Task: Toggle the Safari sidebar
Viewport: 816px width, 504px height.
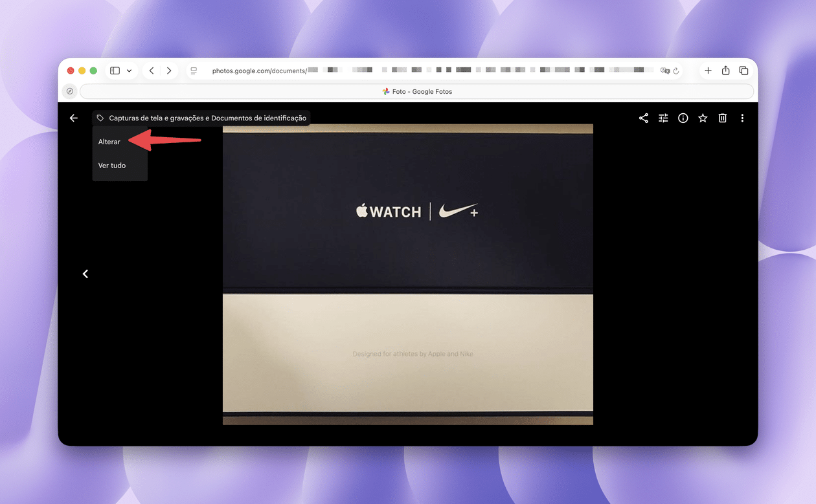Action: click(x=115, y=71)
